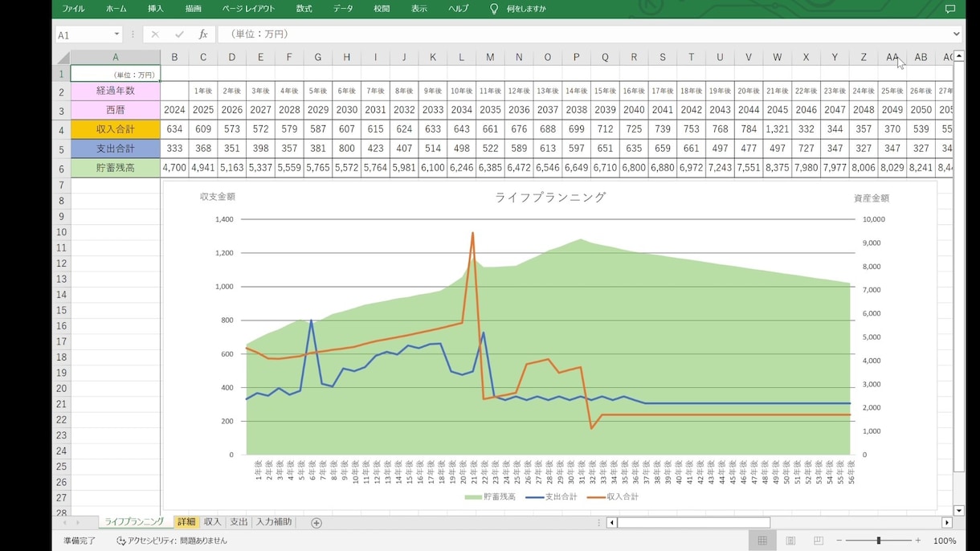Image resolution: width=980 pixels, height=551 pixels.
Task: Switch to Normal view icon
Action: (x=762, y=541)
